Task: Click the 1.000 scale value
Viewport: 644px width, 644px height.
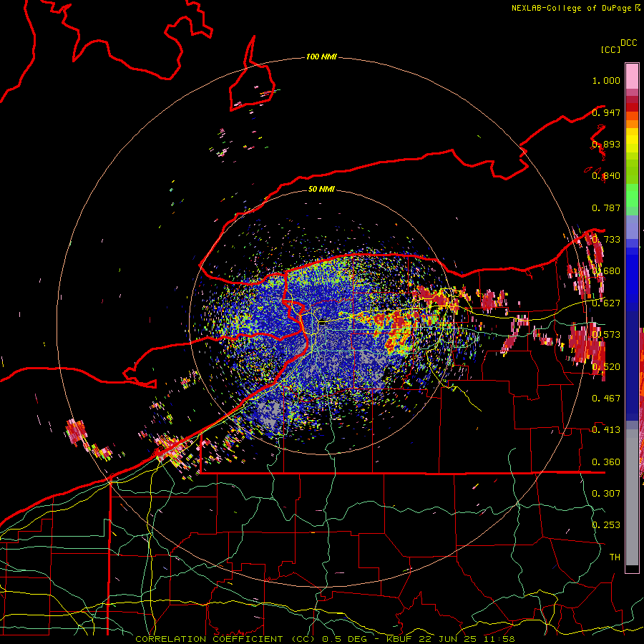Action: 606,80
